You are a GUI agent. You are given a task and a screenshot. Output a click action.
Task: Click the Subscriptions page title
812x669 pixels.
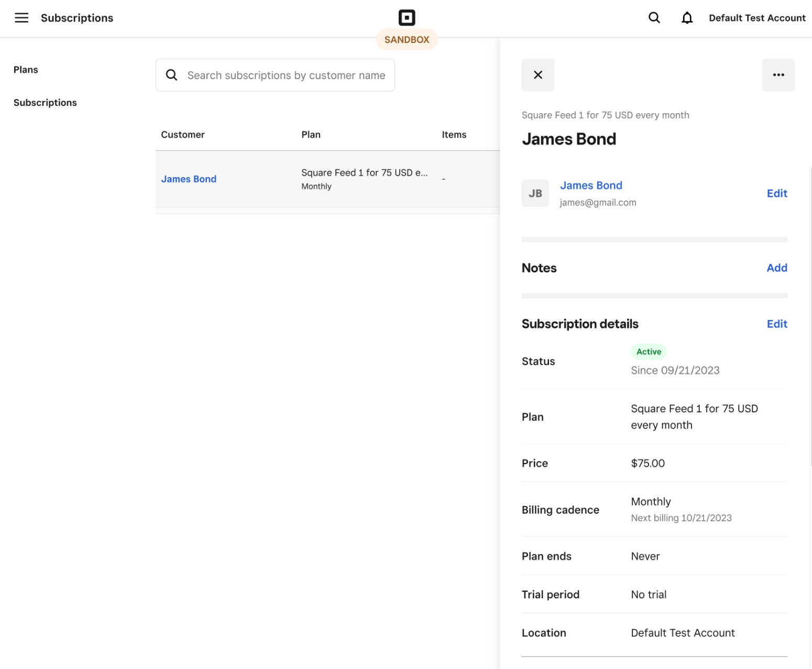click(77, 18)
